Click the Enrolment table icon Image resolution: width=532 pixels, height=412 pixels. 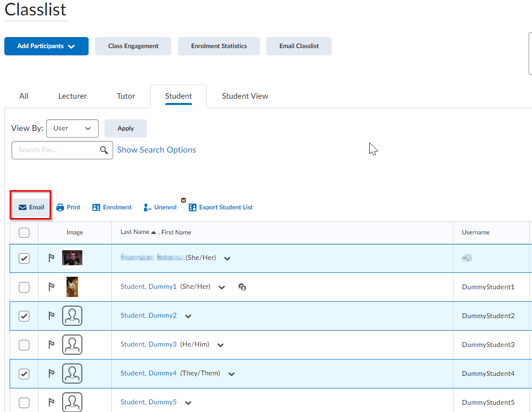(96, 207)
